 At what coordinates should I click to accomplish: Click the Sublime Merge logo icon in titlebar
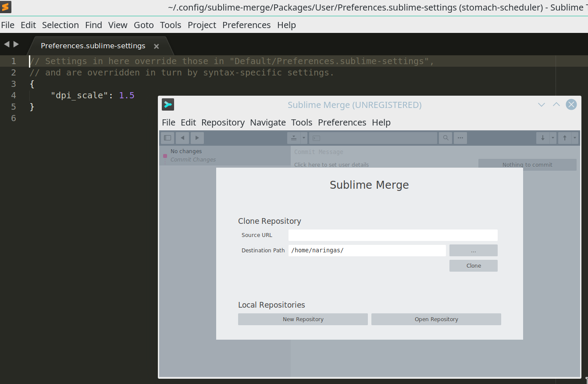[x=167, y=104]
